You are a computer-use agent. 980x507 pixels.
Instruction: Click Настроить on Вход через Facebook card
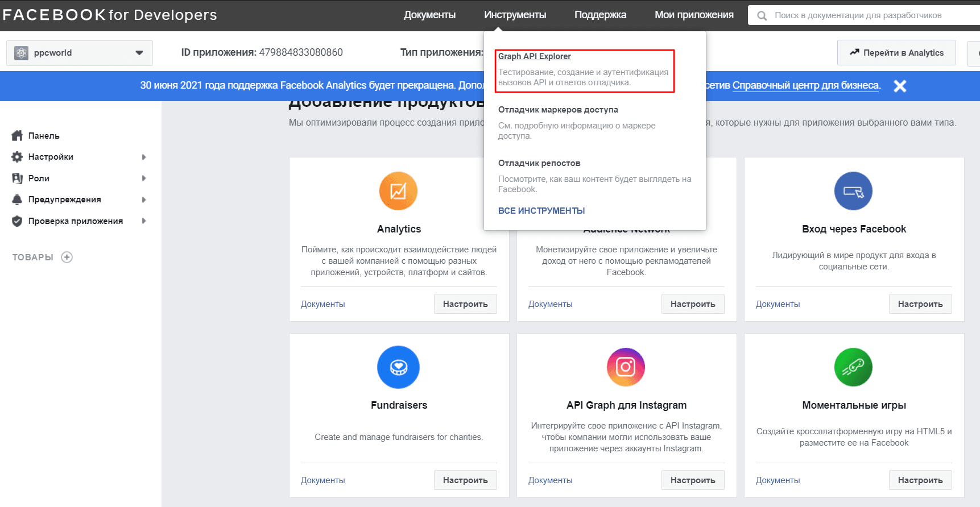tap(920, 304)
